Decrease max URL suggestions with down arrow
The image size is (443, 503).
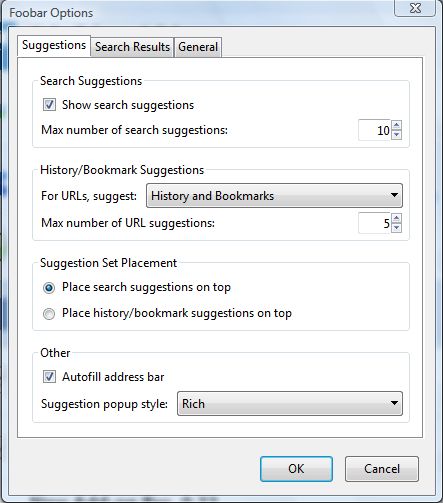[396, 228]
